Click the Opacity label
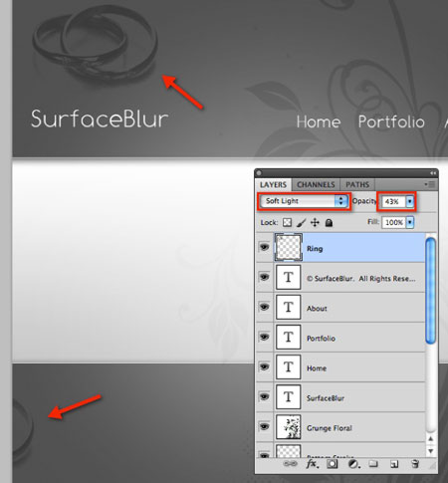The width and height of the screenshot is (448, 483). coord(364,201)
